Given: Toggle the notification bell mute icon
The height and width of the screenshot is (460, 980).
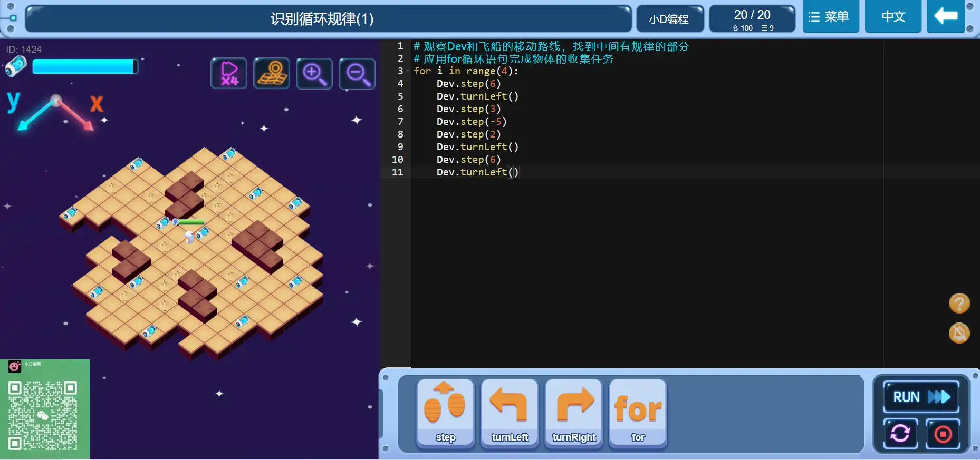Looking at the screenshot, I should (x=959, y=333).
